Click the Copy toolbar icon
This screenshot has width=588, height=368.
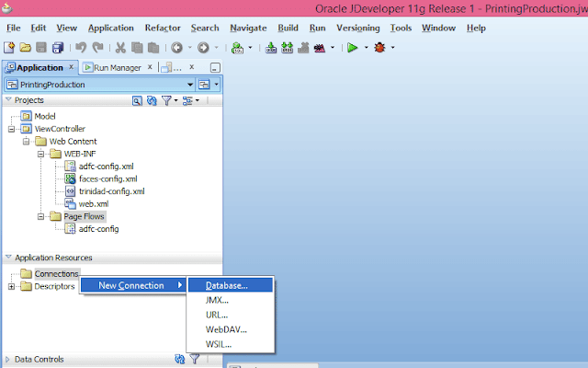tap(137, 47)
